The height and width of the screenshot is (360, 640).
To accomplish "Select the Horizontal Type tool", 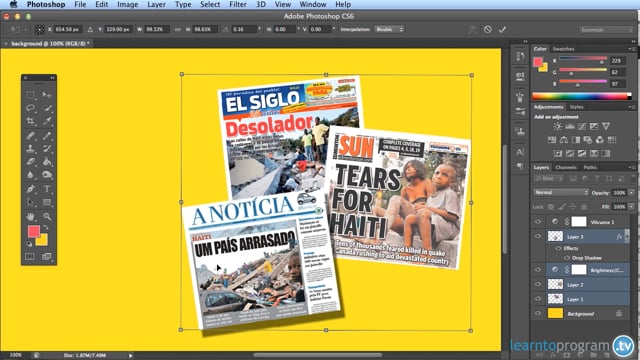I will [x=47, y=189].
